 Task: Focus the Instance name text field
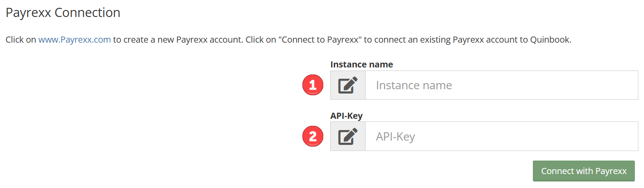502,85
